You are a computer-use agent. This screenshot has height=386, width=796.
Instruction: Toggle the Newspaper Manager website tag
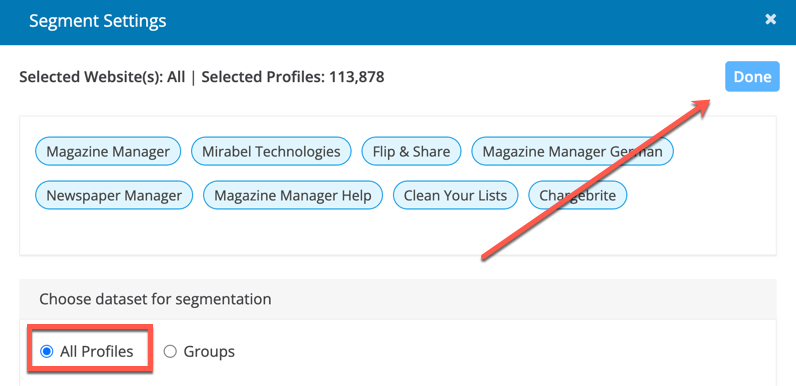coord(114,196)
